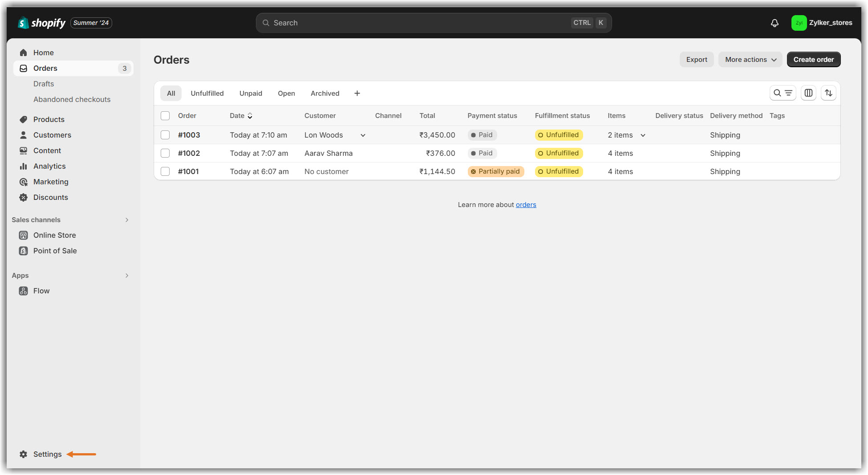This screenshot has width=868, height=475.
Task: Tick the checkbox for order #1001
Action: coord(165,171)
